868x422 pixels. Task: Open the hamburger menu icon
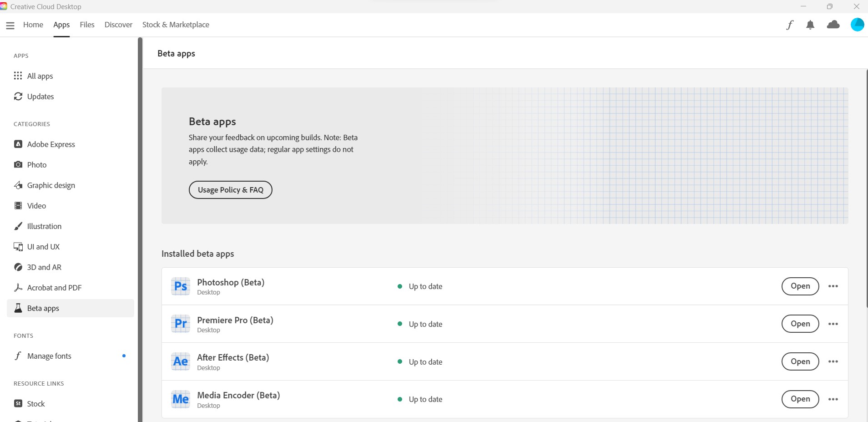click(10, 25)
